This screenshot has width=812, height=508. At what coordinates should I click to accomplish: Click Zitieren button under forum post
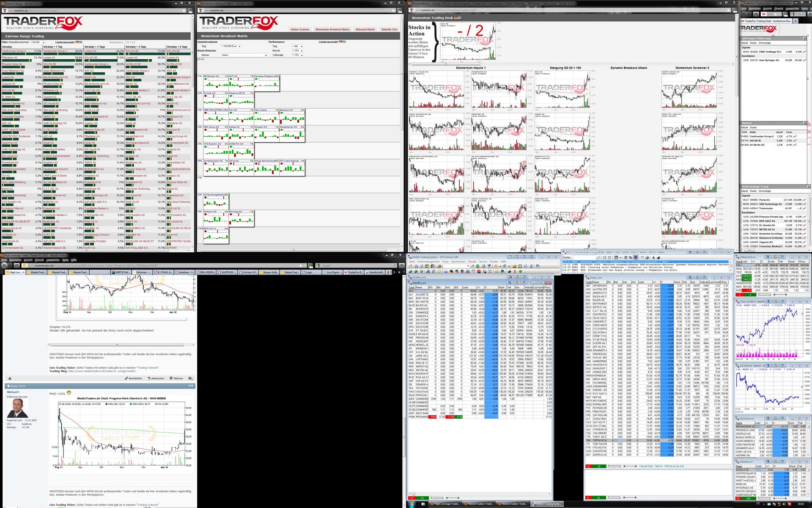176,378
